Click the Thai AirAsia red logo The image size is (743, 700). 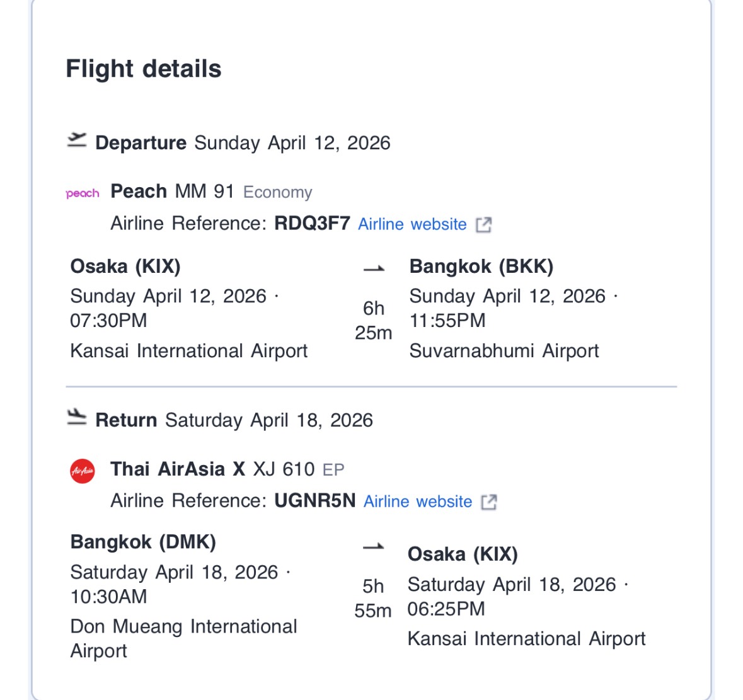83,471
